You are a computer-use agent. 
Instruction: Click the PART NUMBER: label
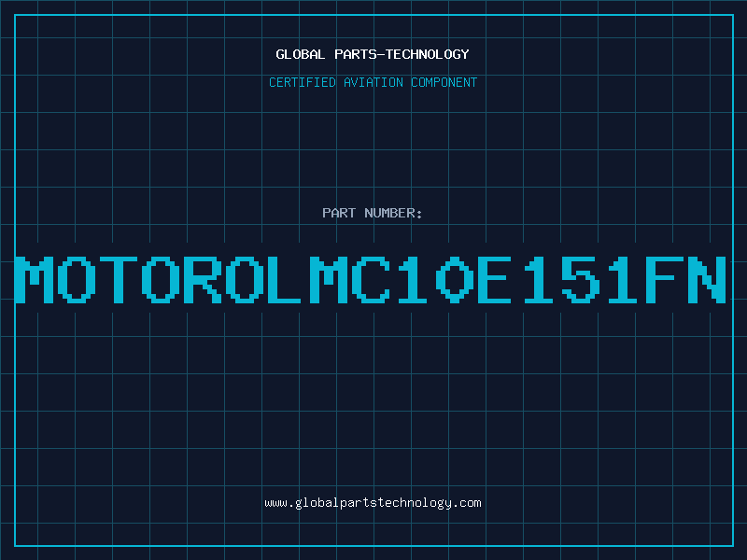[373, 213]
